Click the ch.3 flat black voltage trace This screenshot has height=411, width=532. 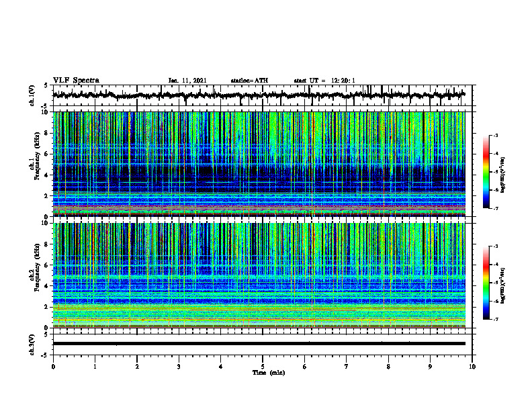[x=259, y=344]
